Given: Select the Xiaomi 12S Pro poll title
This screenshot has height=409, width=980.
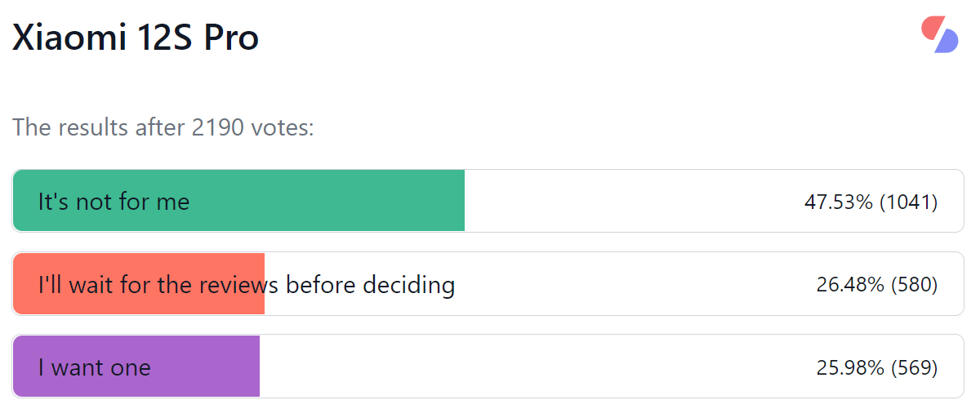Looking at the screenshot, I should tap(136, 38).
